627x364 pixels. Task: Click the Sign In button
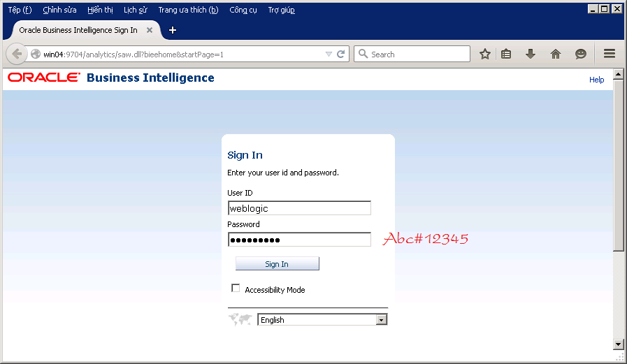pos(277,263)
